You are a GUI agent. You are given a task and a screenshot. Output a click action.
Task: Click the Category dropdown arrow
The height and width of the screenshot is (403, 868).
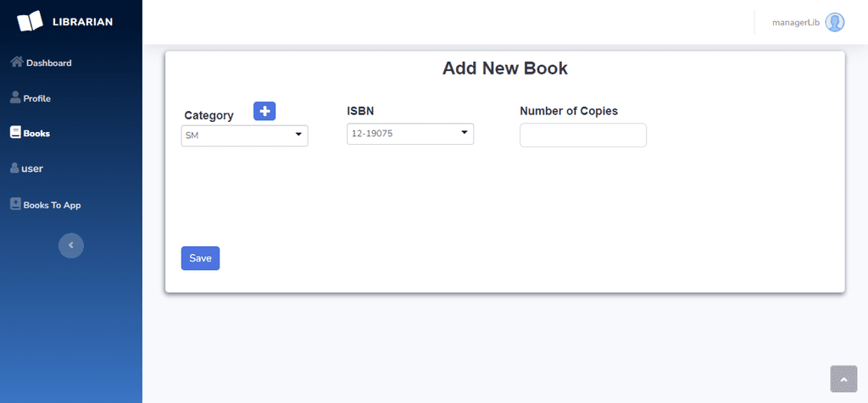[298, 135]
